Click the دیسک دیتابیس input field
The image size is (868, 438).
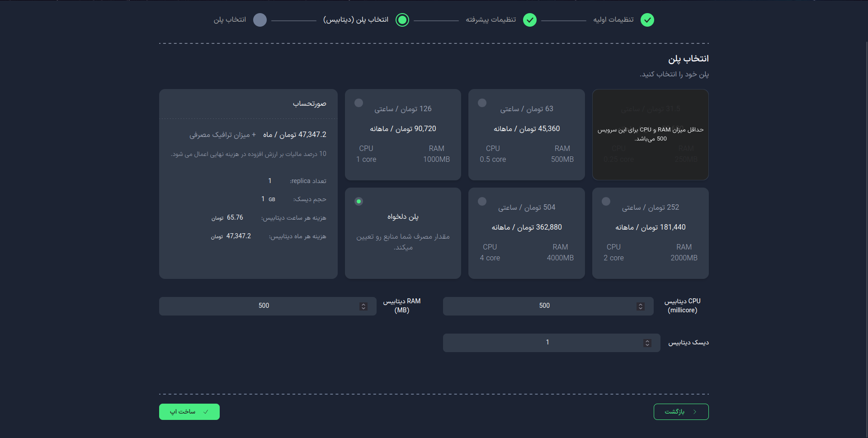pos(552,343)
